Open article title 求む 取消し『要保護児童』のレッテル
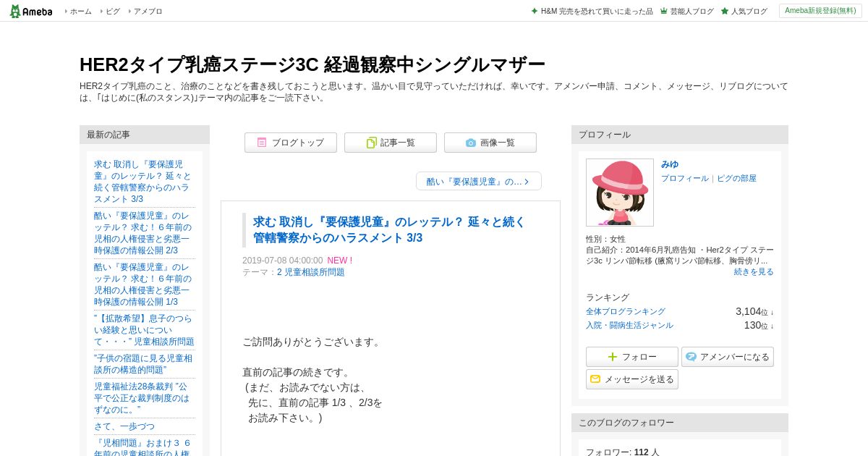This screenshot has width=868, height=456. coord(389,229)
